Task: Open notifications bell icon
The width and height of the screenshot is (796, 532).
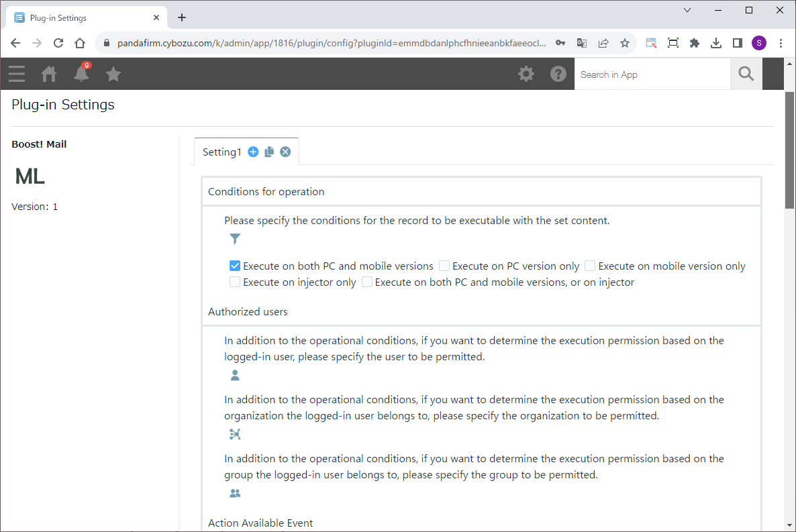Action: click(81, 74)
